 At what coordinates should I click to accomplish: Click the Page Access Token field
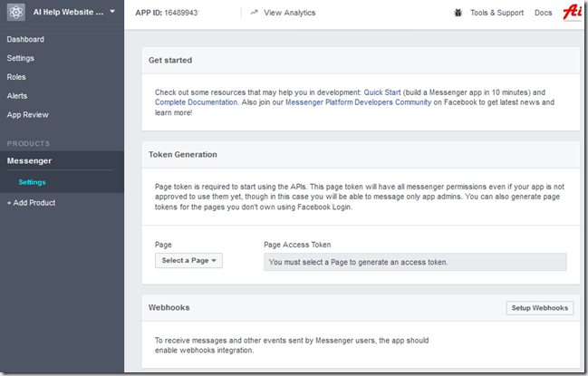point(415,262)
